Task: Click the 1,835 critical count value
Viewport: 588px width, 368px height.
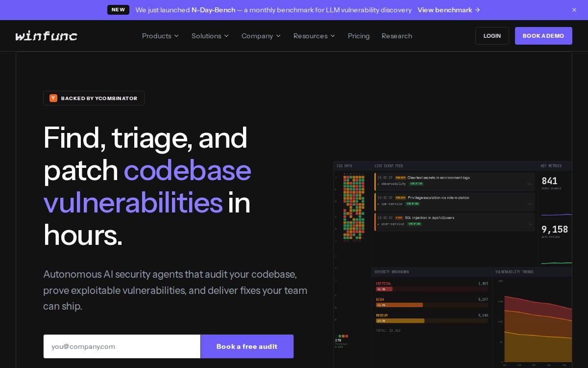Action: (x=483, y=284)
